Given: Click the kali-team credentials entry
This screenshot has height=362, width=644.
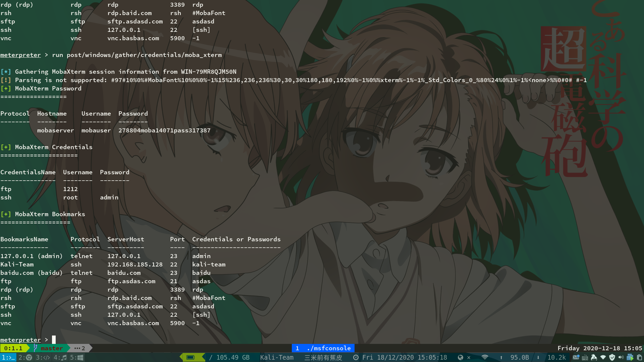Looking at the screenshot, I should (x=209, y=264).
